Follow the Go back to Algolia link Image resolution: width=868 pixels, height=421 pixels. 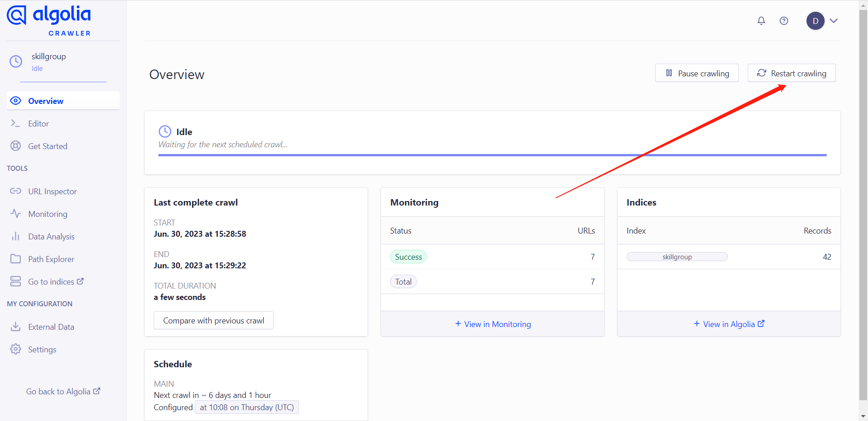pyautogui.click(x=63, y=392)
